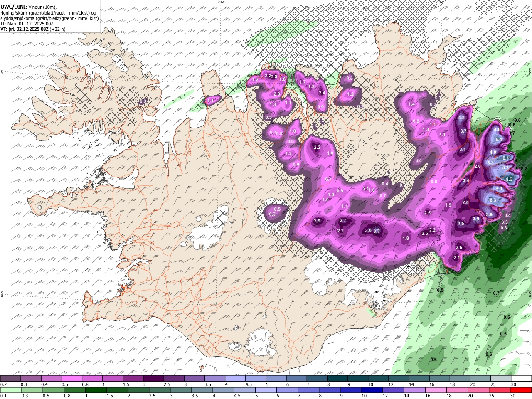
Task: Click the 1.7 value in the north
Action: pos(303,82)
